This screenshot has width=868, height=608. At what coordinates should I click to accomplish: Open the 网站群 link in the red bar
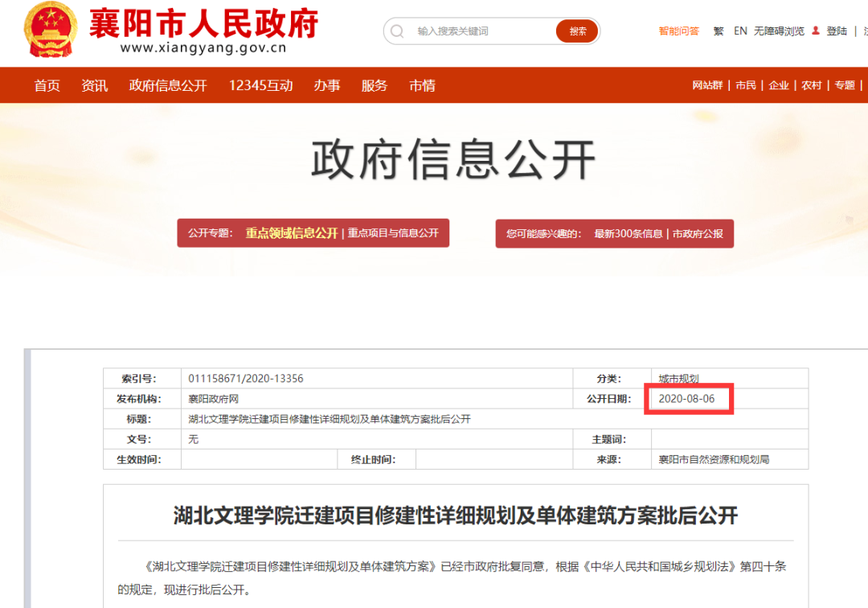pos(707,85)
